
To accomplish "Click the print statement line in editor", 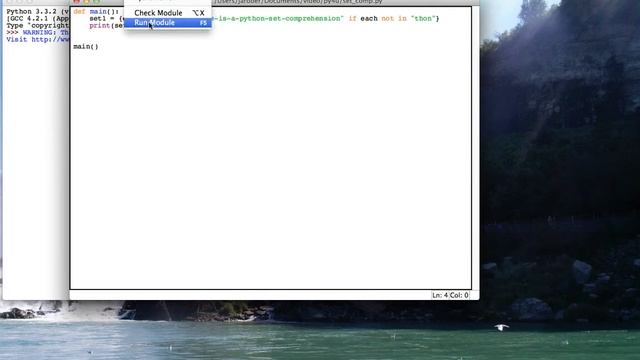I will 106,26.
